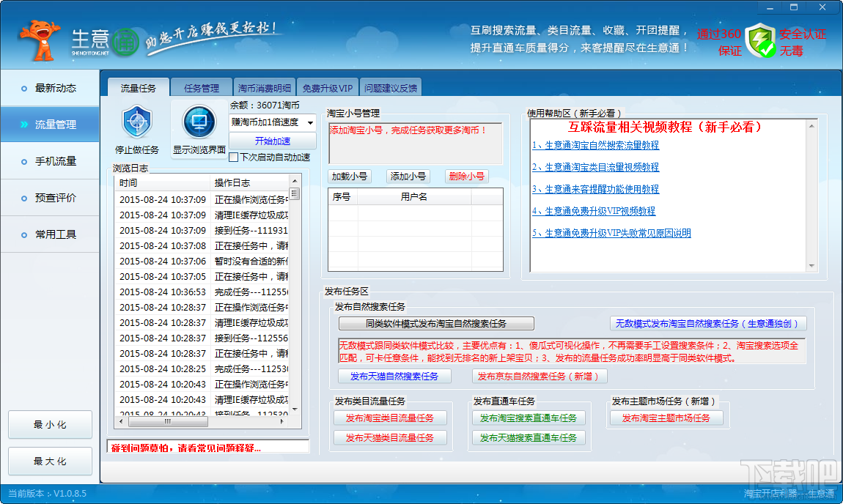The width and height of the screenshot is (843, 504).
Task: Click 同类软件模式发布淘宝自然搜索任务 button
Action: [x=436, y=324]
